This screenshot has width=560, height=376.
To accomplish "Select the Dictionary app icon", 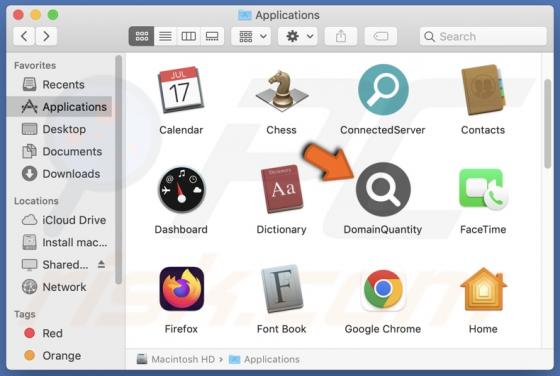I will click(282, 189).
